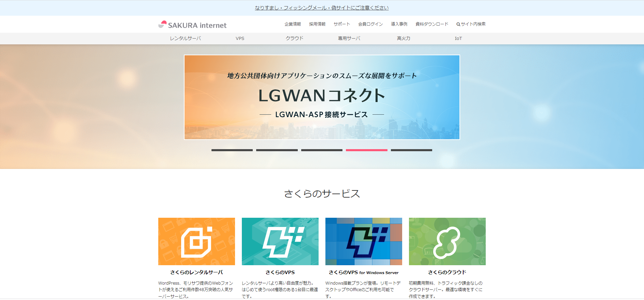The height and width of the screenshot is (300, 644).
Task: Select the fifth carousel slide indicator
Action: point(411,150)
